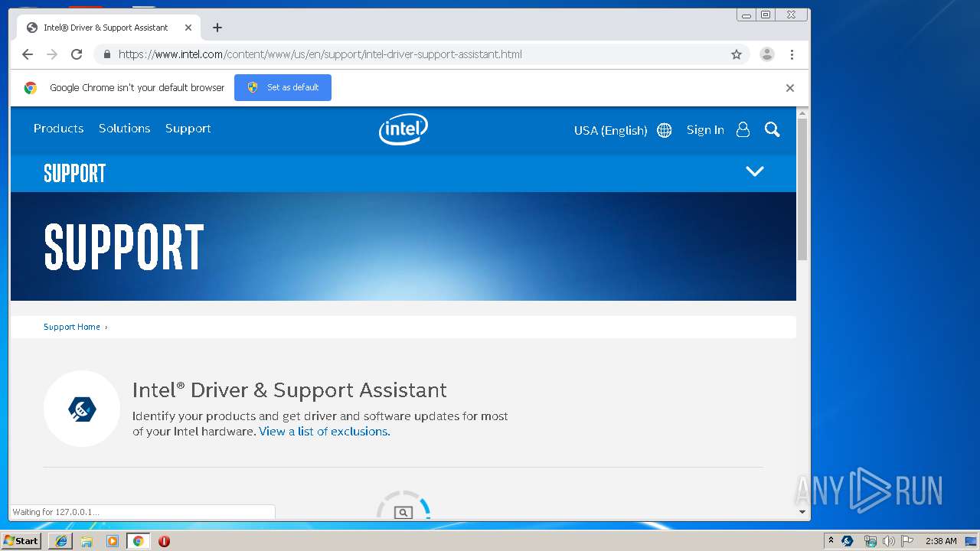
Task: Open the Chrome profile avatar icon
Action: coord(766,54)
